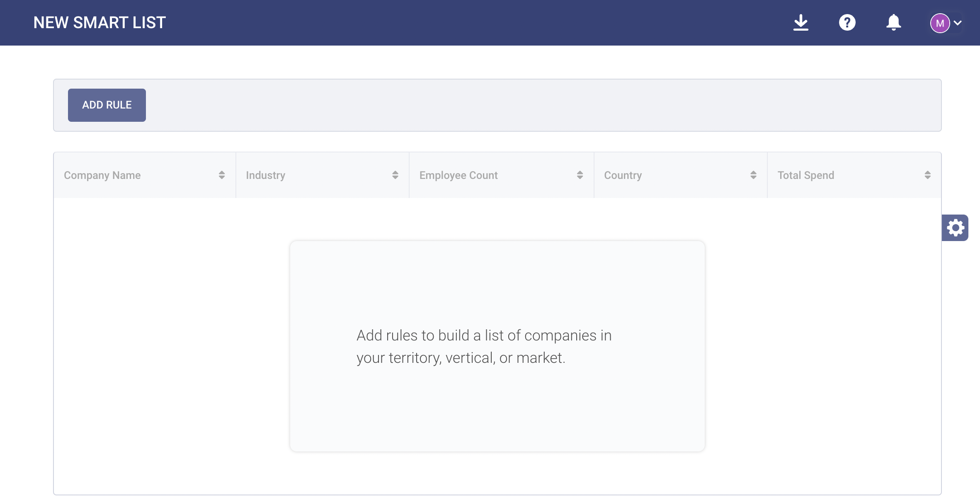Sort by Total Spend arrows icon
This screenshot has height=502, width=980.
point(927,175)
